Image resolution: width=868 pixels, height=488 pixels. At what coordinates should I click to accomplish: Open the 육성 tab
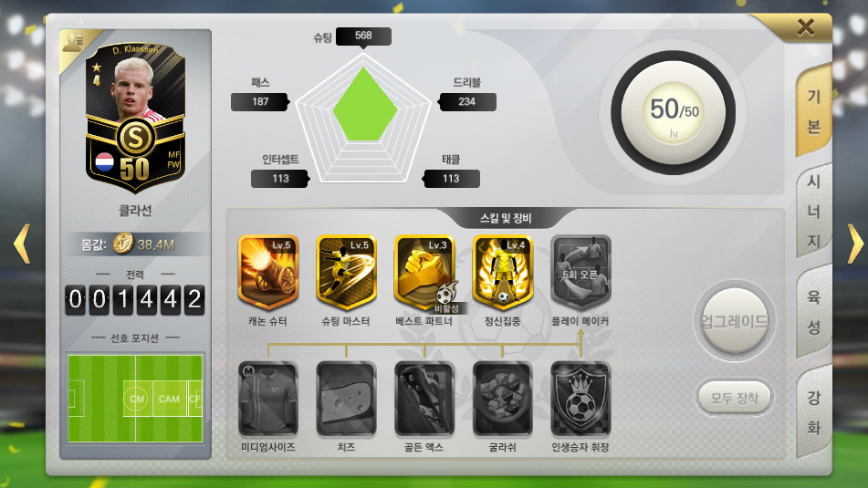coord(813,312)
